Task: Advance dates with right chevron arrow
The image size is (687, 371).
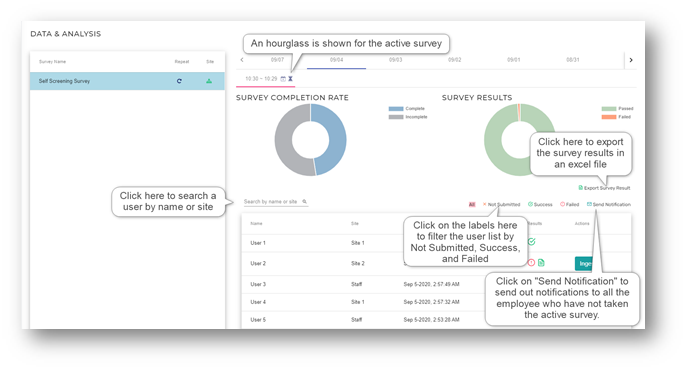Action: tap(631, 60)
